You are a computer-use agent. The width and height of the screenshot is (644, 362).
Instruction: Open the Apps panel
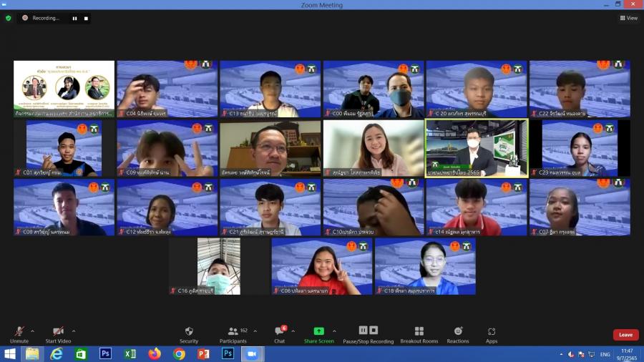[492, 333]
